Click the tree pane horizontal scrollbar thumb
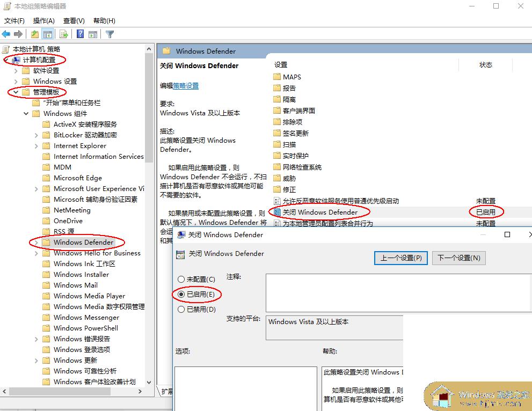 60,391
